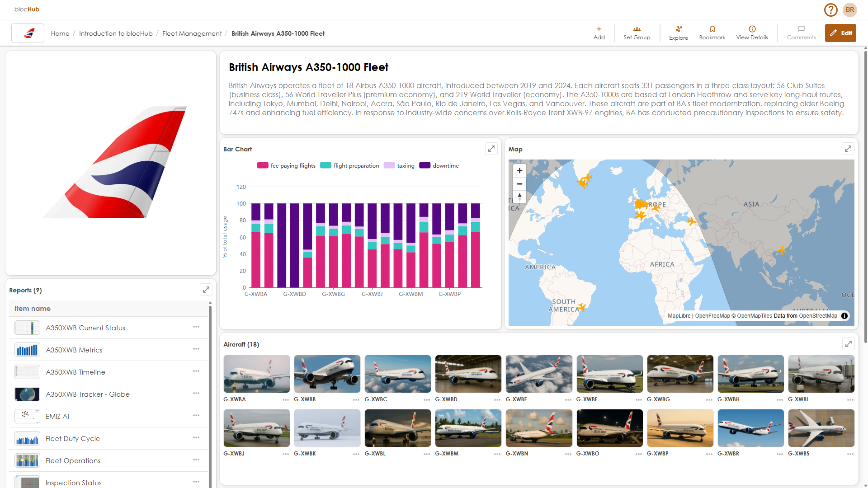This screenshot has height=488, width=868.
Task: Open View Details for this page
Action: point(751,33)
